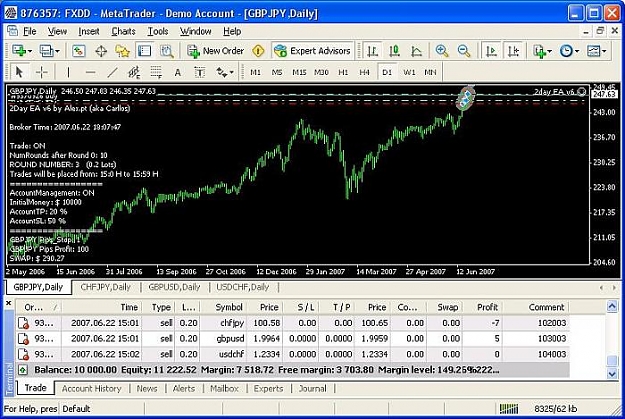The width and height of the screenshot is (625, 419).
Task: Open the Charts menu
Action: (x=124, y=31)
